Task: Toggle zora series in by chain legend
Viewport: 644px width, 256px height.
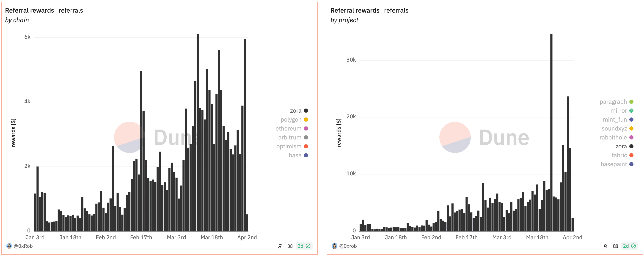Action: tap(299, 111)
